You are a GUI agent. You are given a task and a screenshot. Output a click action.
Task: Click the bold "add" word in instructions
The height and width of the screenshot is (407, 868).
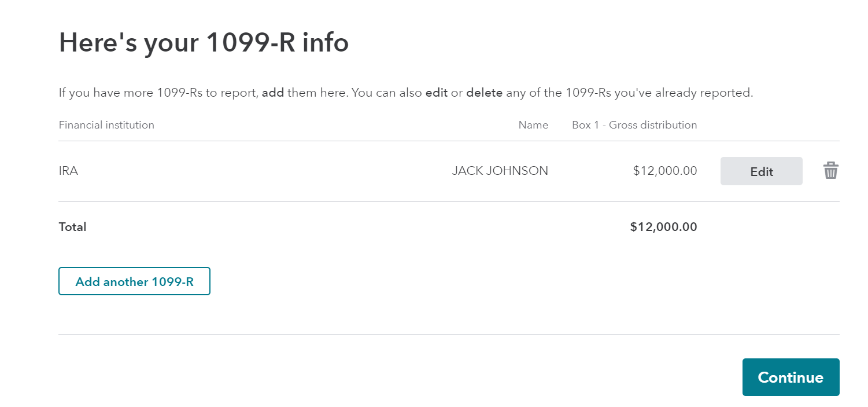[273, 93]
